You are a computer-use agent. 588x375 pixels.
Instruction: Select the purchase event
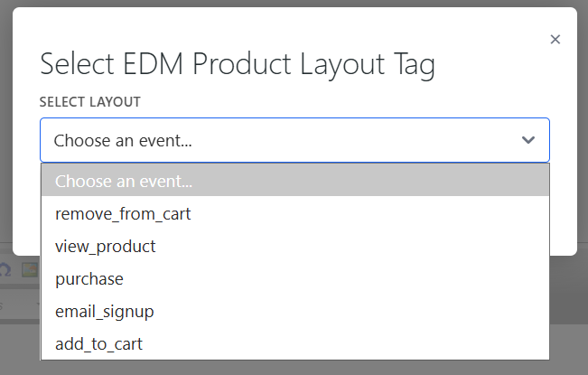tap(89, 279)
